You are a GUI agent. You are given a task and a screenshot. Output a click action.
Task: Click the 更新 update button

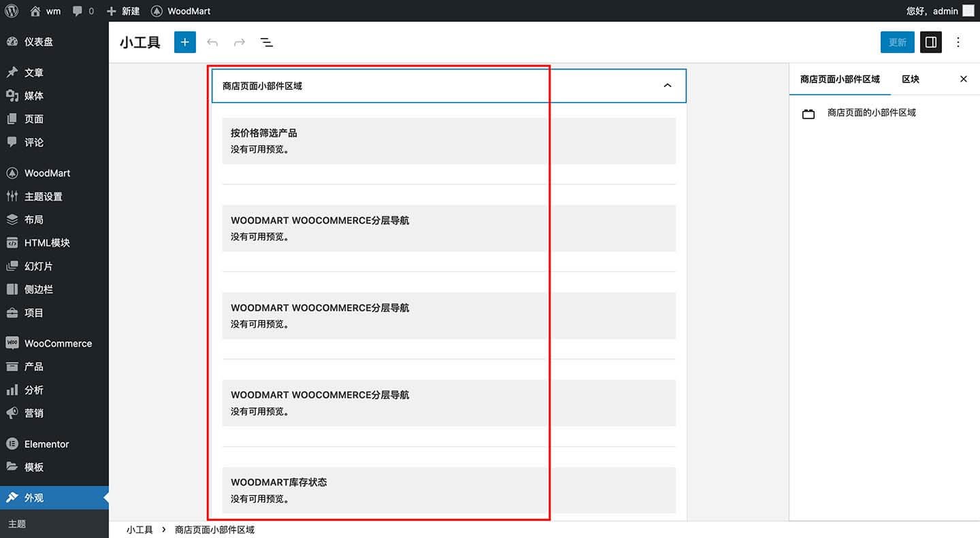[898, 42]
